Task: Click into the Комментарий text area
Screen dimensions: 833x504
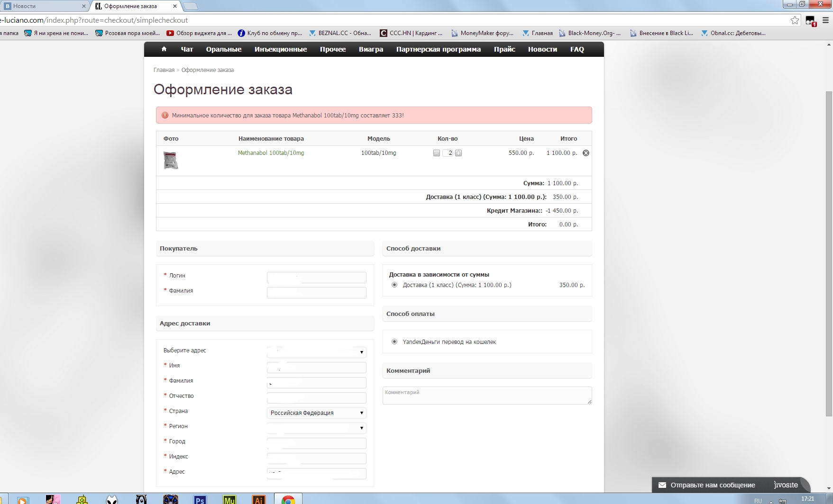Action: pos(487,396)
